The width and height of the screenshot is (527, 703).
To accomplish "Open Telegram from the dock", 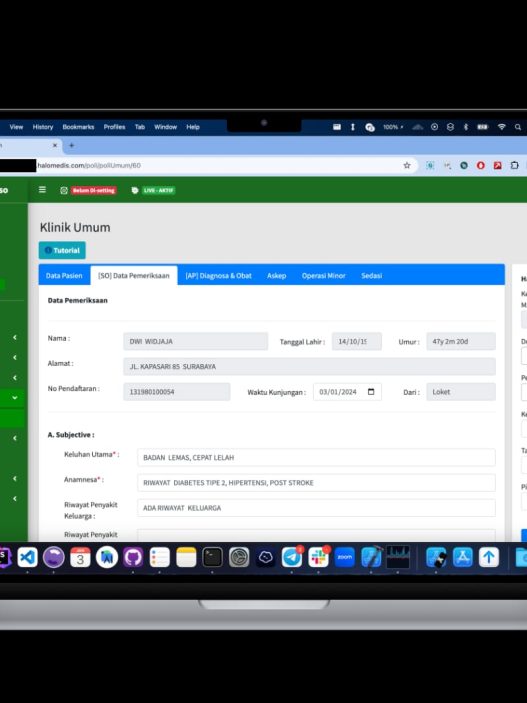I will [292, 557].
